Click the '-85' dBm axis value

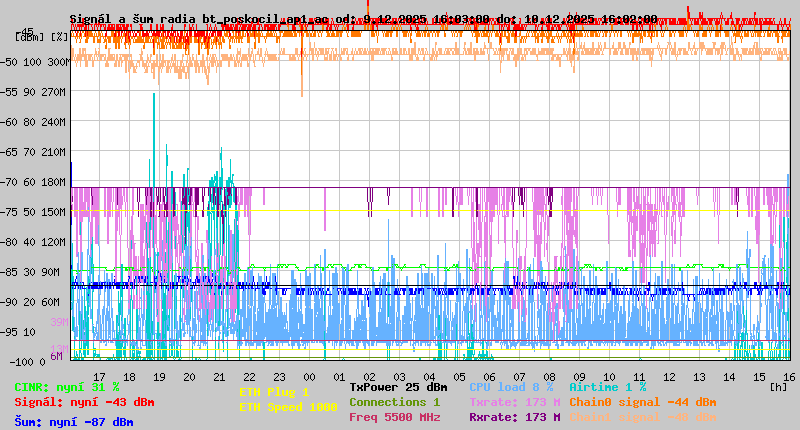point(9,272)
